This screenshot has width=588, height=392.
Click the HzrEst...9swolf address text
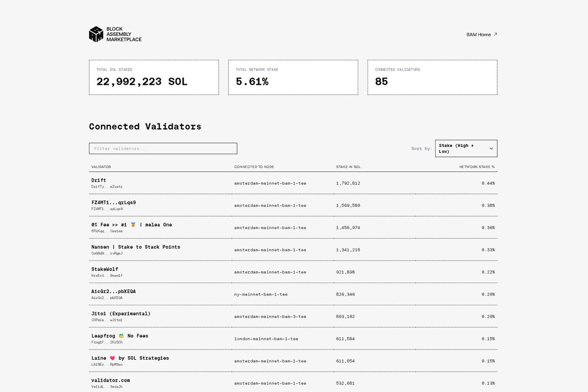(107, 275)
